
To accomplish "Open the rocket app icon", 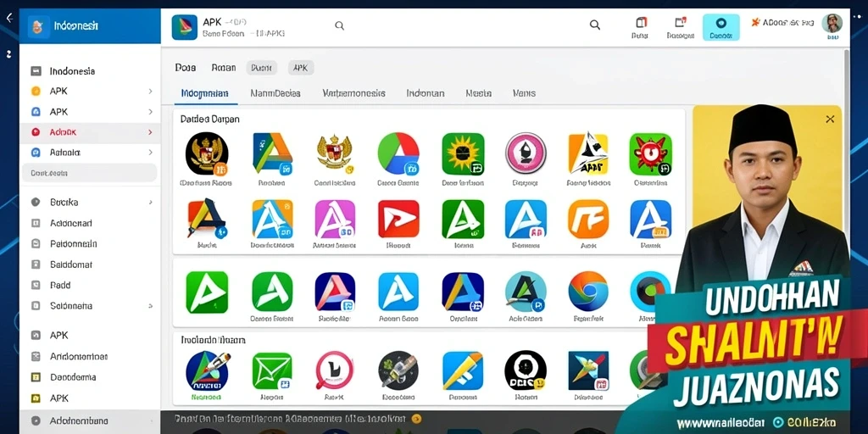I will tap(207, 370).
